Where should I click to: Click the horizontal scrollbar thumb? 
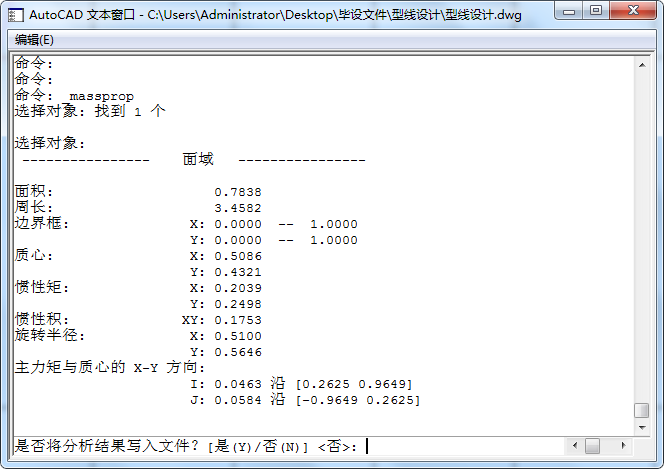pyautogui.click(x=592, y=445)
